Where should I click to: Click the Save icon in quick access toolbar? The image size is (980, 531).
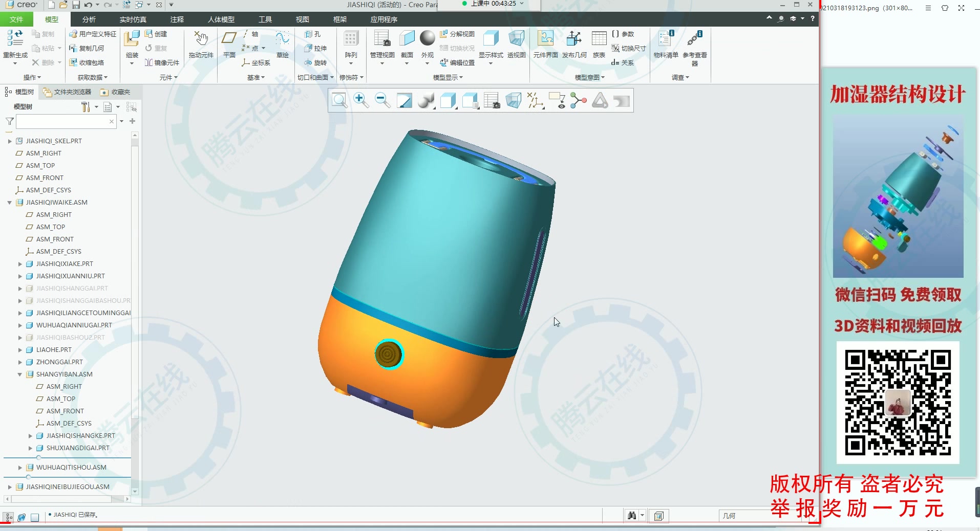click(x=76, y=5)
